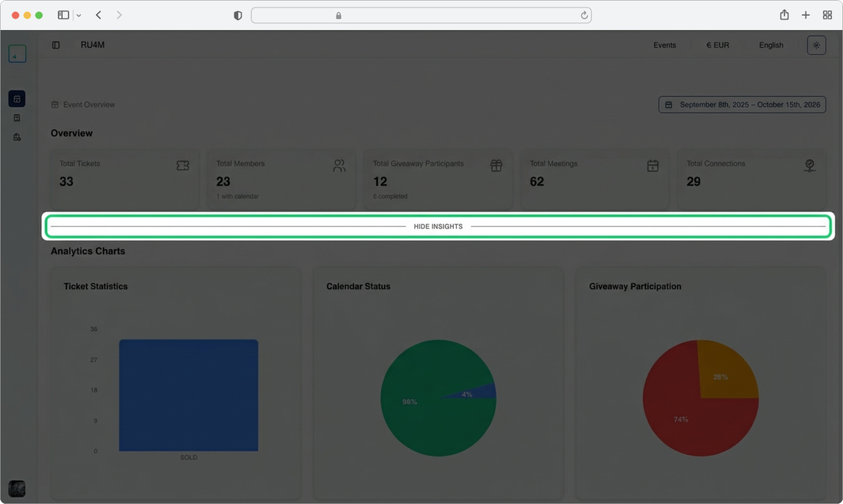Click the Safari address bar

coord(421,15)
